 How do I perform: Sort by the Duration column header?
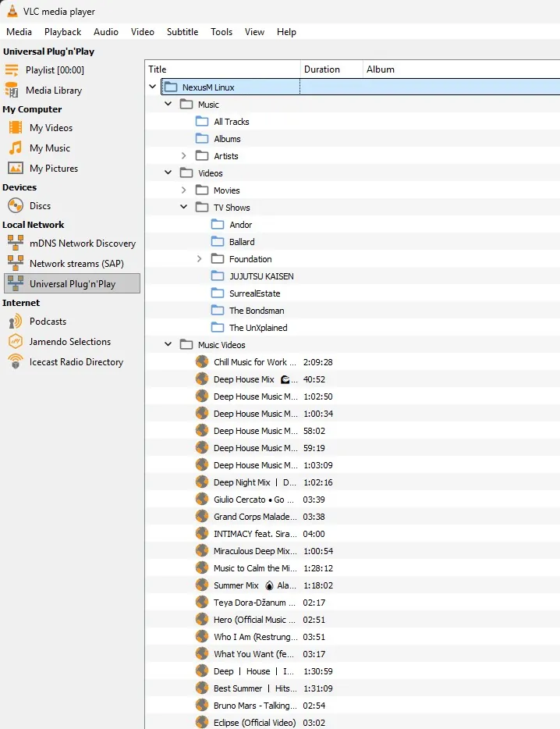pos(331,69)
